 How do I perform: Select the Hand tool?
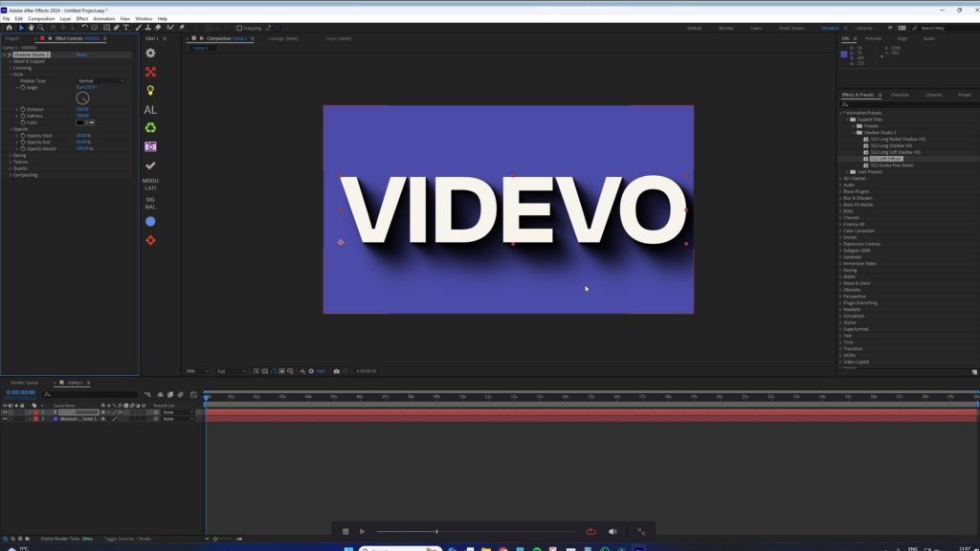[31, 28]
